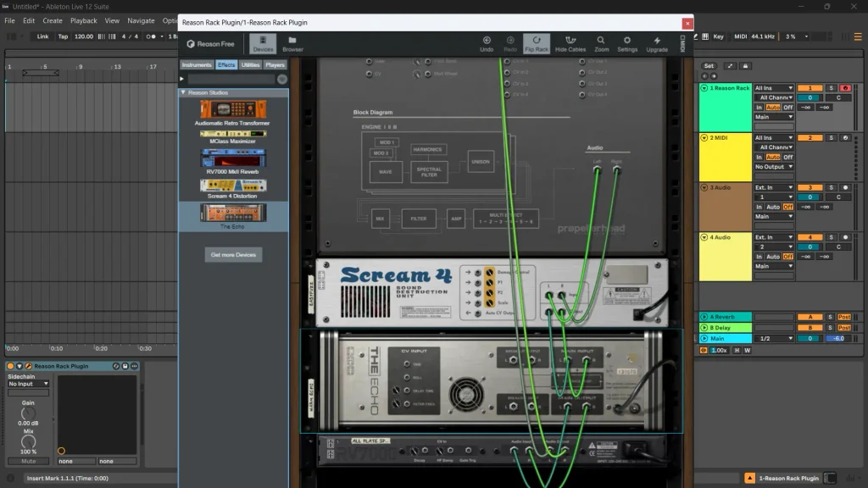Open the File menu in Ableton
The image size is (868, 488).
tap(9, 20)
